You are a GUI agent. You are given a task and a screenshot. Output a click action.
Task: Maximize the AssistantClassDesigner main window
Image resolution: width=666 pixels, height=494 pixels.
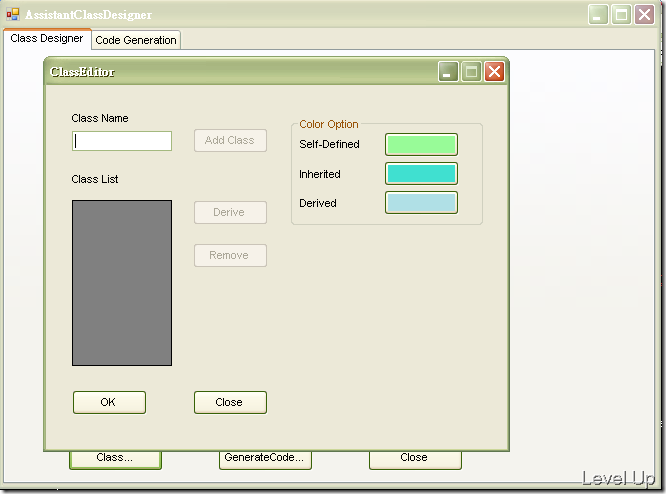click(621, 15)
